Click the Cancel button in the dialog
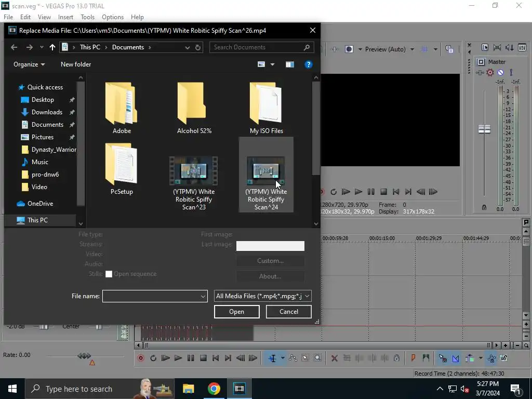This screenshot has height=399, width=532. pyautogui.click(x=289, y=312)
